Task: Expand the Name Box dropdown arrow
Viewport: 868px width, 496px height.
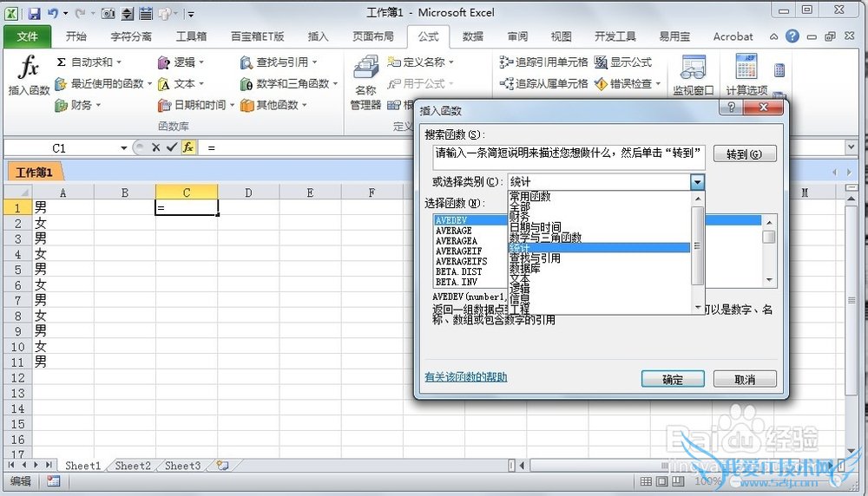Action: [124, 147]
